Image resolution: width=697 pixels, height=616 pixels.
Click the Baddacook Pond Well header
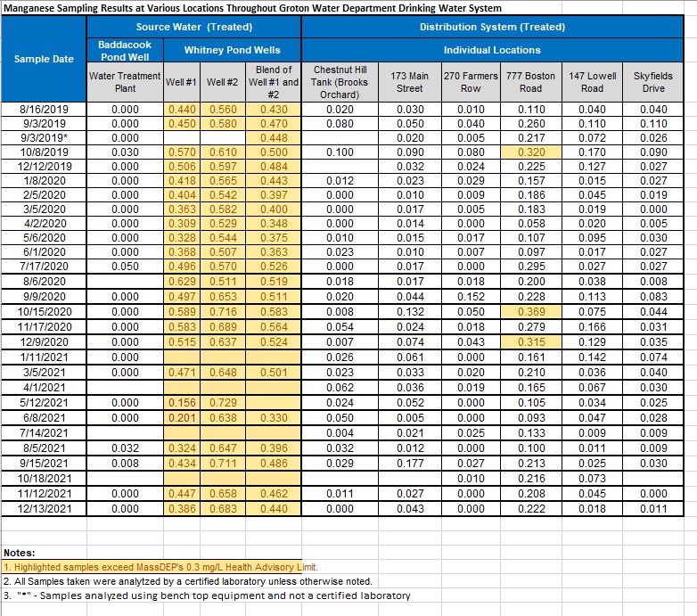[125, 50]
